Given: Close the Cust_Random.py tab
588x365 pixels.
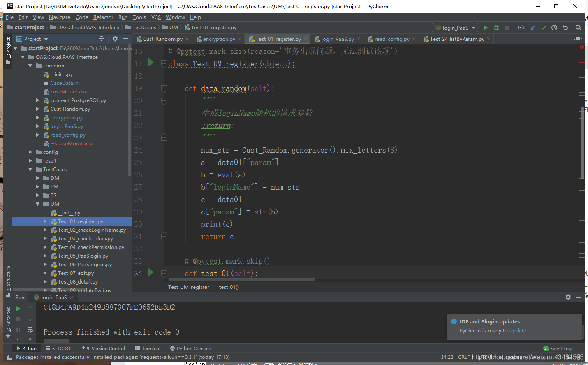Looking at the screenshot, I should [187, 39].
